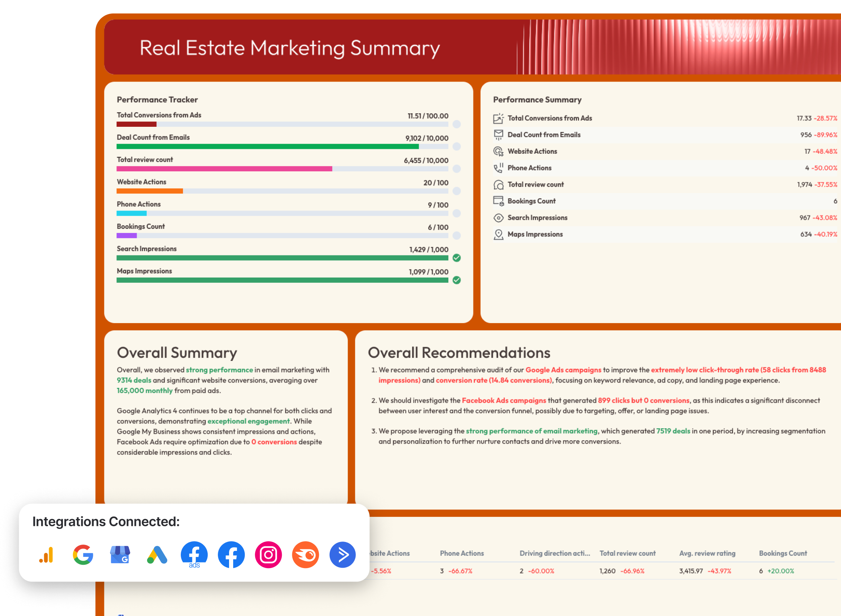Click the Semrush integration icon
This screenshot has width=841, height=616.
[305, 555]
